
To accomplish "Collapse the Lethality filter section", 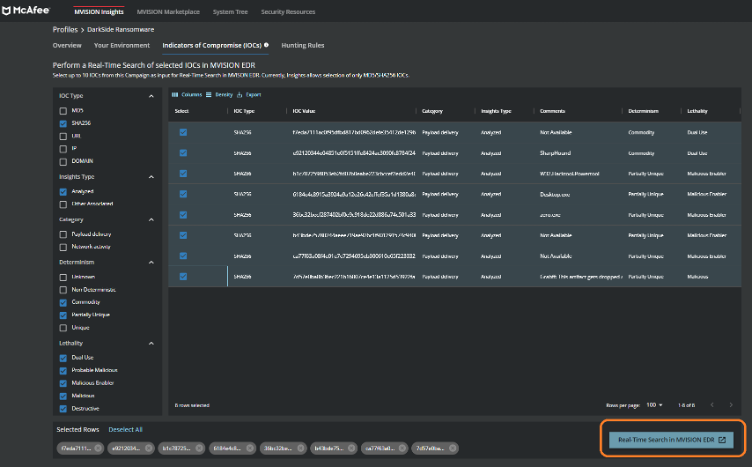I will pos(151,344).
